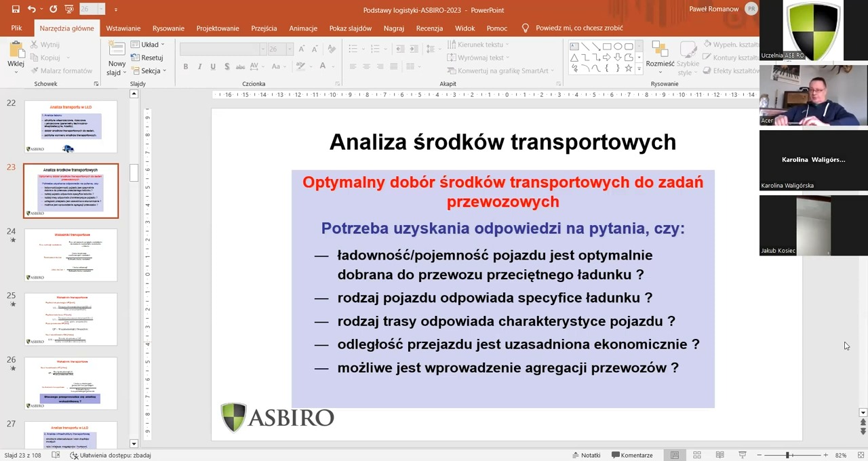Switch to Normal view

[x=674, y=455]
